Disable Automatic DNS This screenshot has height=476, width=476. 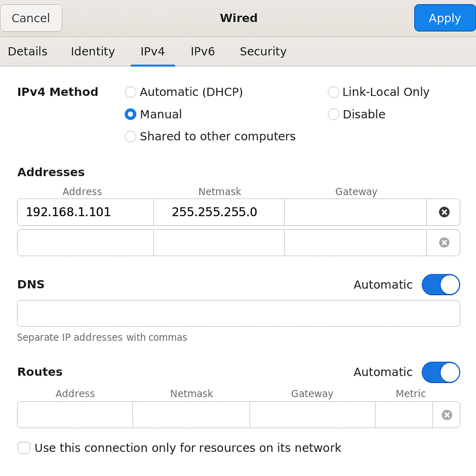[x=441, y=284]
